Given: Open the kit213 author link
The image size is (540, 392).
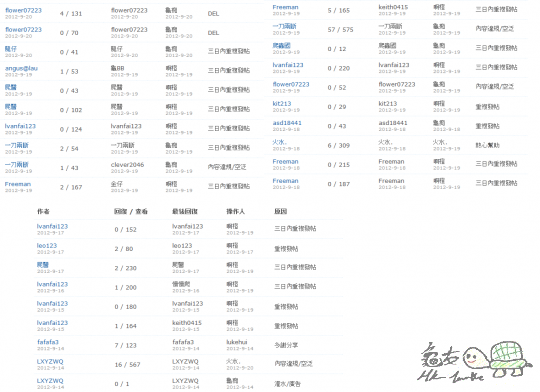Looking at the screenshot, I should click(282, 103).
